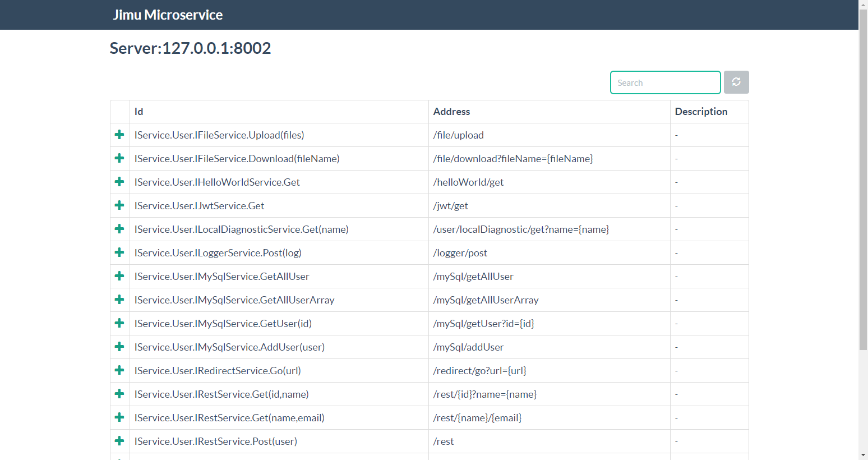Expand the IFileService.Upload(files) row
Screen dimensions: 868x460
pyautogui.click(x=119, y=135)
